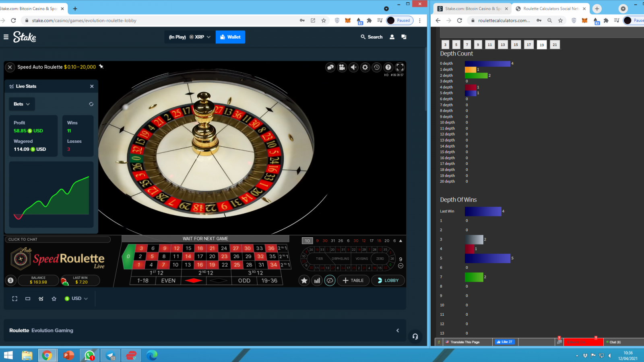Enter fullscreen in game top bar
644x362 pixels.
(x=400, y=67)
